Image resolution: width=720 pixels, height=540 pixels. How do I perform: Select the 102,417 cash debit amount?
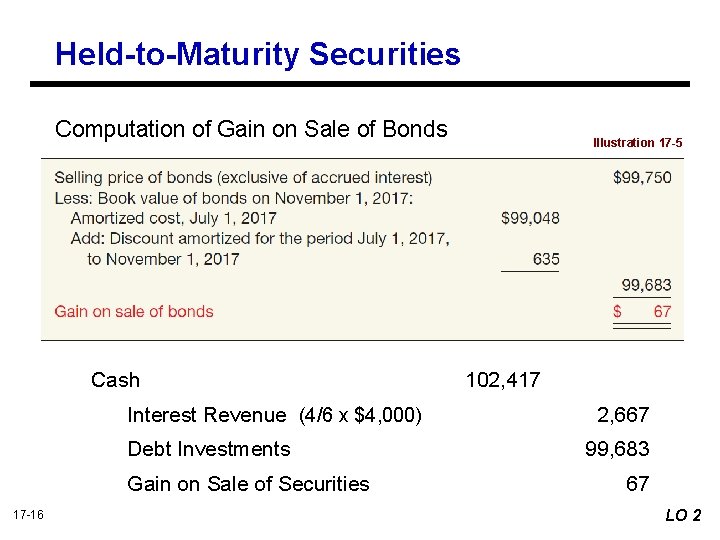[502, 380]
